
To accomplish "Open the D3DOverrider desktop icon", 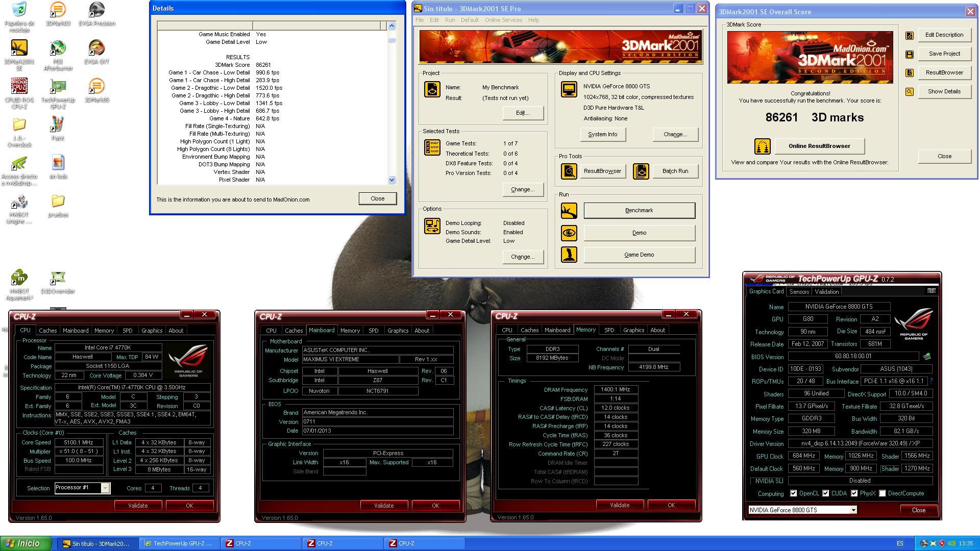I will click(x=58, y=282).
